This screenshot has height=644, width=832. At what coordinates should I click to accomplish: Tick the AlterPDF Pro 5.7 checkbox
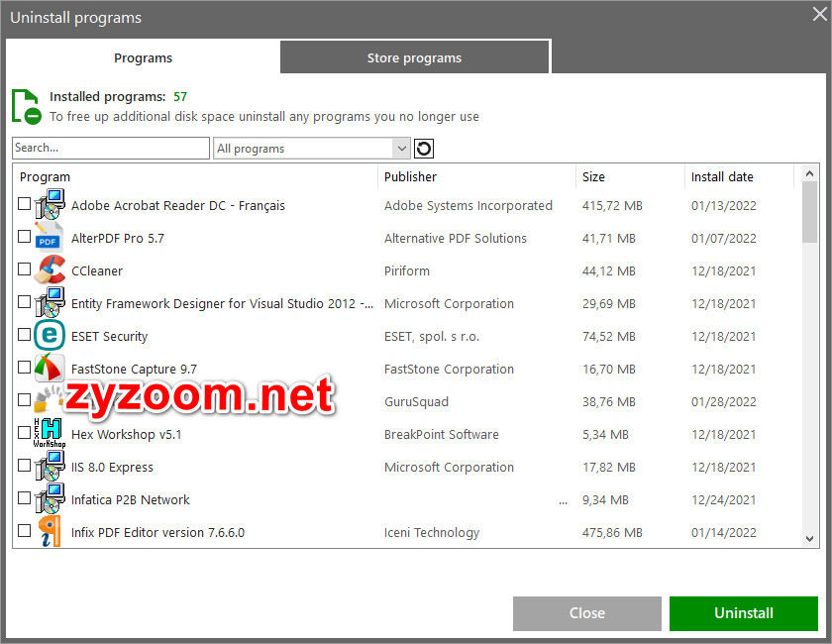[x=25, y=236]
